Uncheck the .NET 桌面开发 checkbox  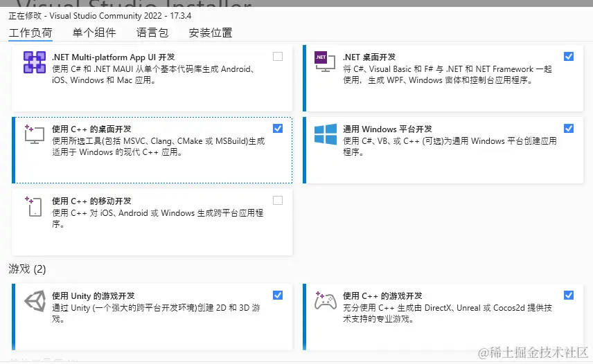click(x=569, y=57)
